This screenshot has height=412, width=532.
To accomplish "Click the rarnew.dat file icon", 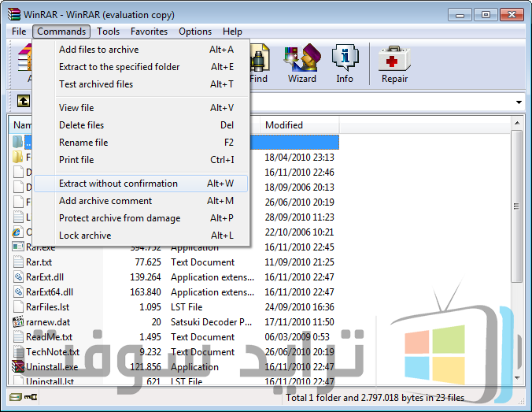I will click(x=18, y=321).
